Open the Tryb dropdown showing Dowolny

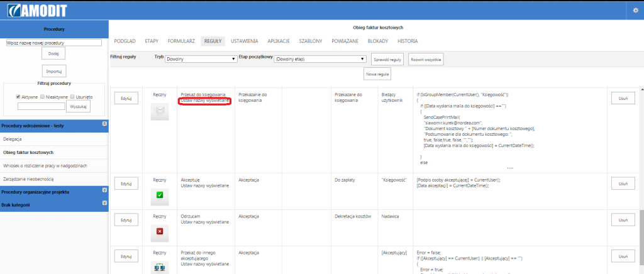[x=200, y=59]
